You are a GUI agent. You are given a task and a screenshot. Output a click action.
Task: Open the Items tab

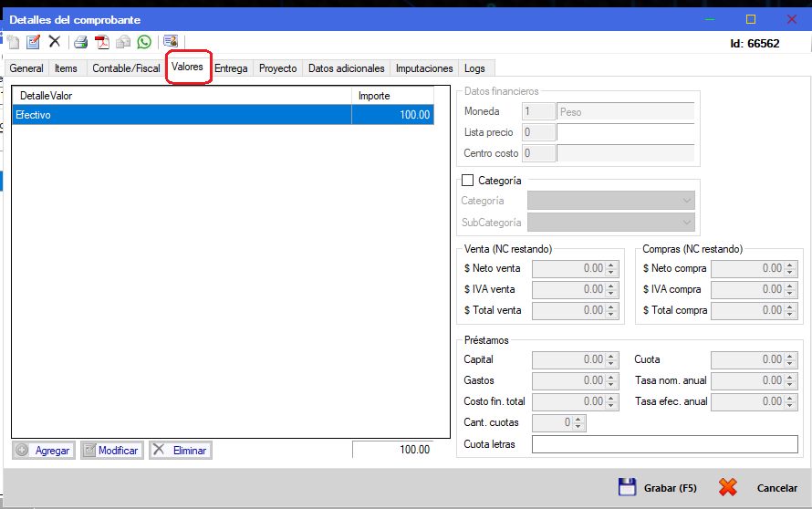[x=66, y=68]
